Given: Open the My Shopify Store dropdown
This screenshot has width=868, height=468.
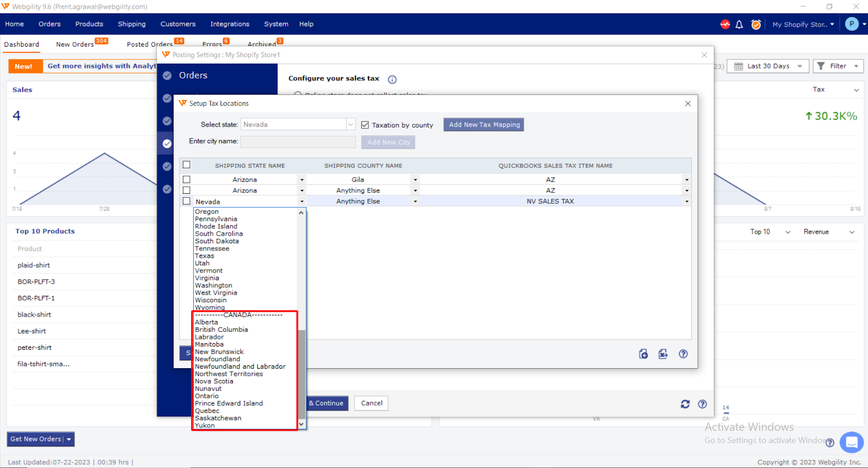Looking at the screenshot, I should (803, 24).
